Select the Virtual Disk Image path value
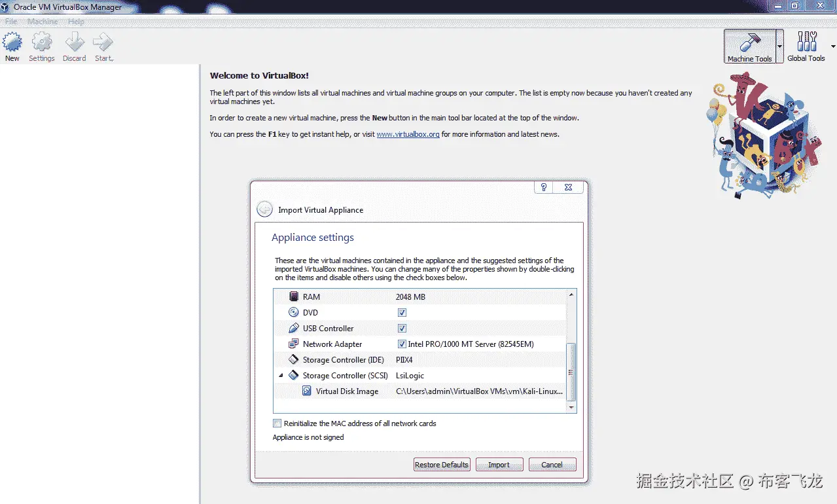The height and width of the screenshot is (504, 837). tap(479, 391)
